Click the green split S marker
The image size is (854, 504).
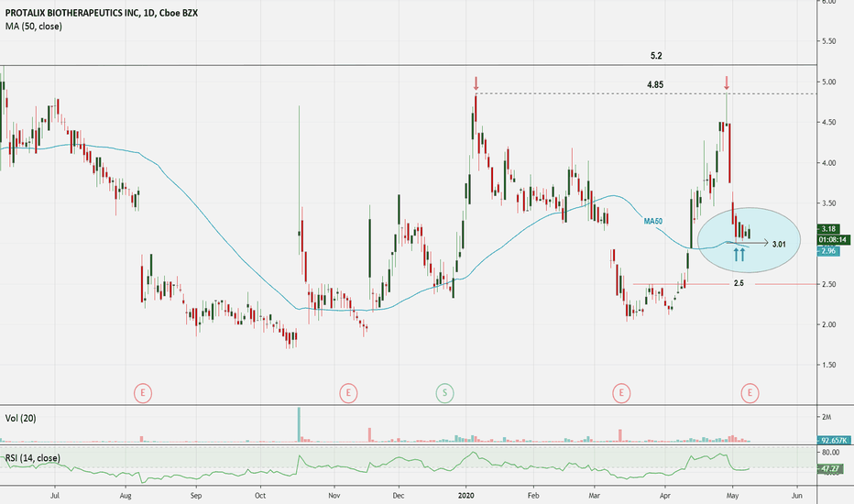pos(444,393)
